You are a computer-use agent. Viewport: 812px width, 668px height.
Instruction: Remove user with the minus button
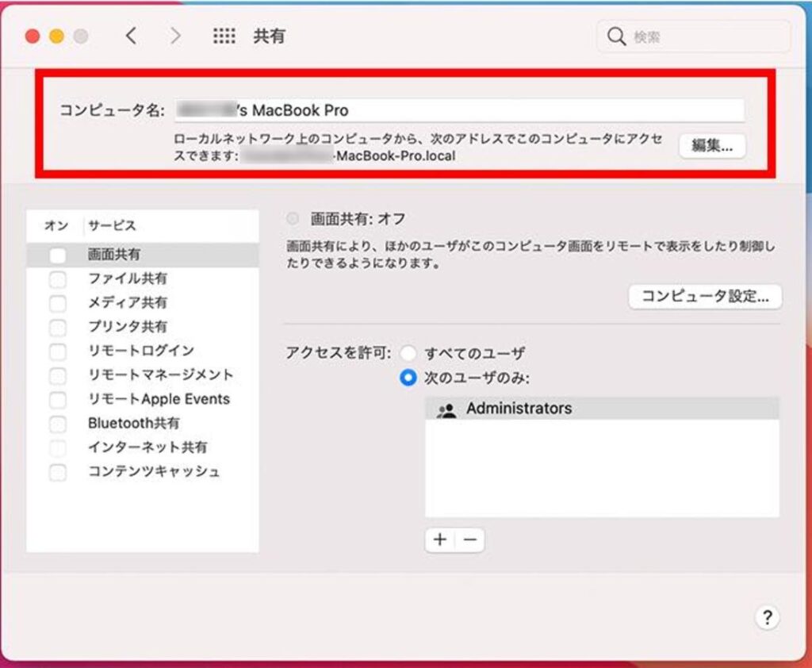coord(470,539)
